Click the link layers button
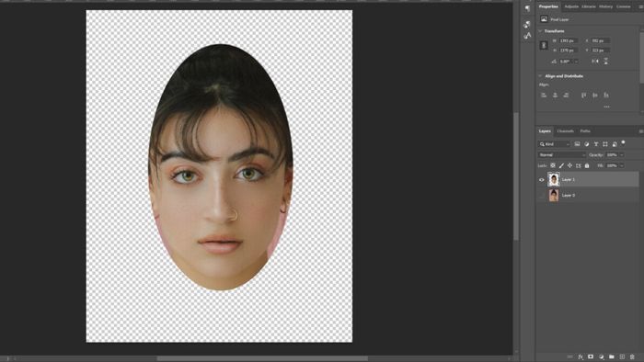 click(x=570, y=357)
